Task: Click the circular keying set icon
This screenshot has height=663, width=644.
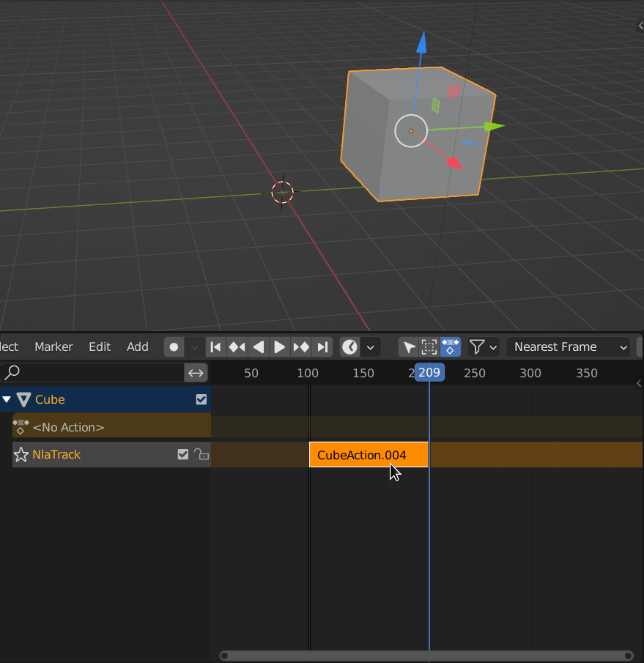Action: (x=349, y=347)
